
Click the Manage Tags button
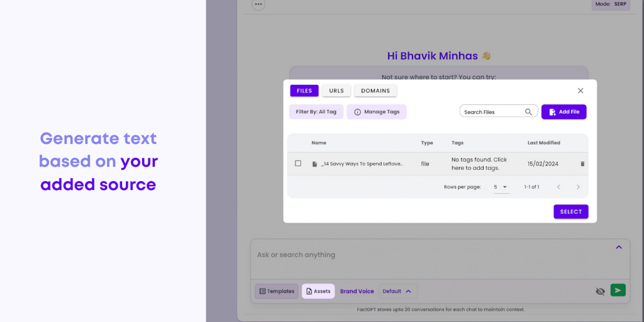click(x=376, y=112)
